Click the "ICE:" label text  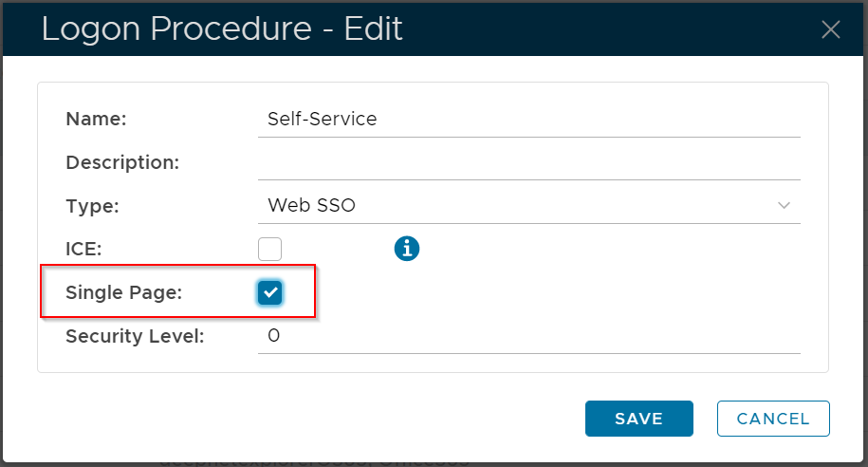click(x=83, y=249)
